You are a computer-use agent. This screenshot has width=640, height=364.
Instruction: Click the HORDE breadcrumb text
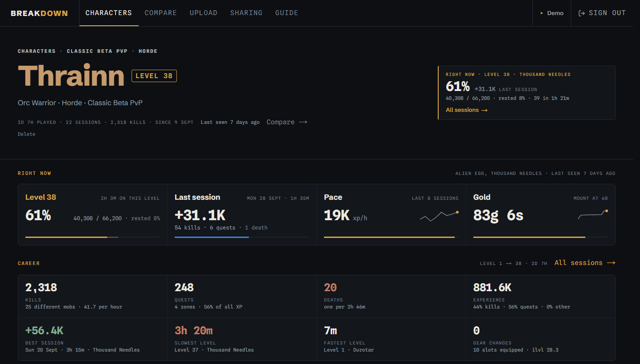[x=148, y=51]
